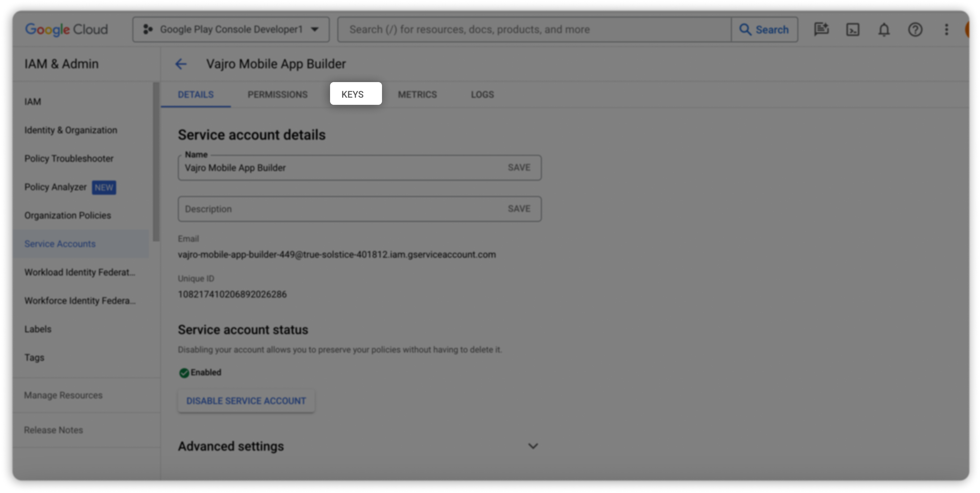The image size is (980, 493).
Task: Open the METRICS tab
Action: 417,94
